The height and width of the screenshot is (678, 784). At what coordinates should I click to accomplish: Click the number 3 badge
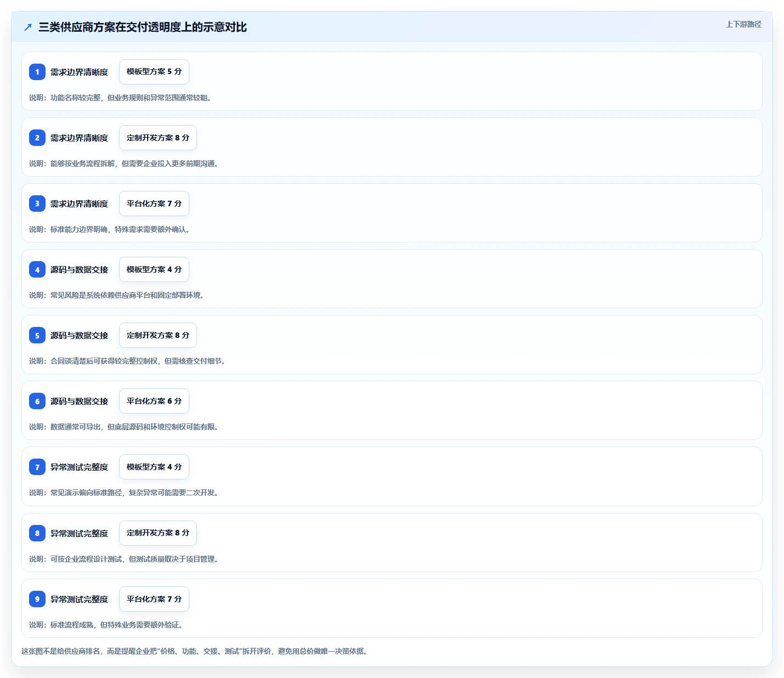click(x=37, y=204)
